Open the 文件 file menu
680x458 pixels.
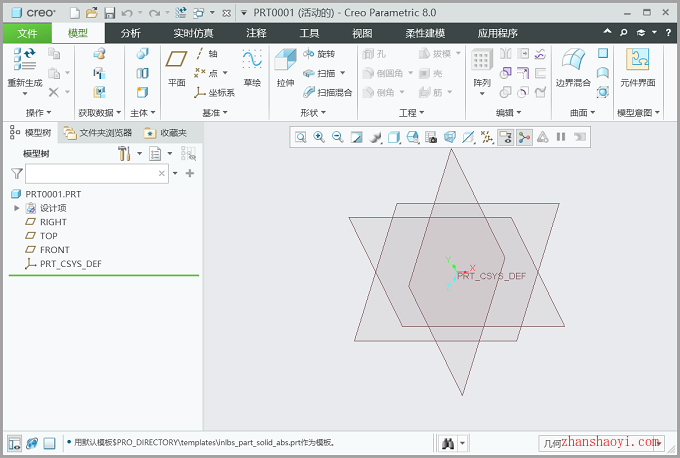pos(27,33)
